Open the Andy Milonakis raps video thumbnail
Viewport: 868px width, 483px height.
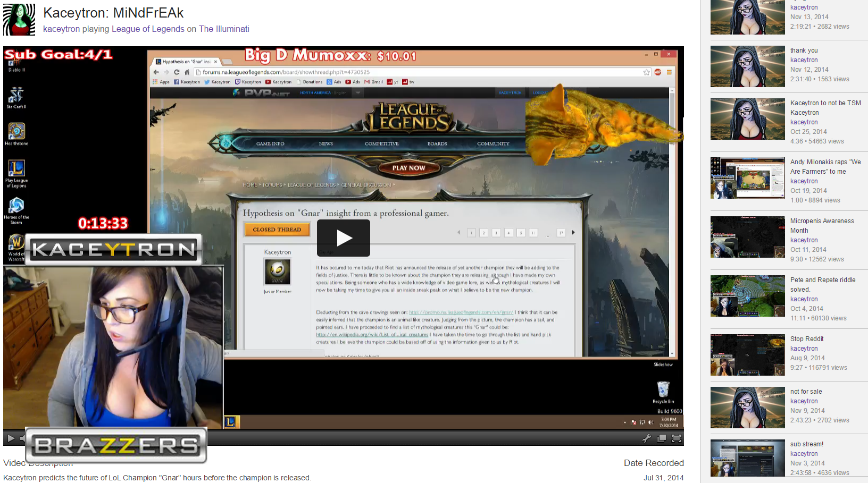[x=747, y=178]
